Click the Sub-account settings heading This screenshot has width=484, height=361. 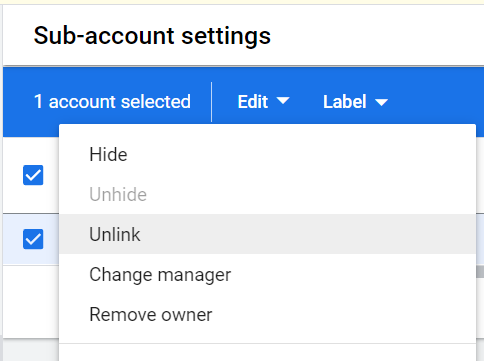(x=152, y=36)
